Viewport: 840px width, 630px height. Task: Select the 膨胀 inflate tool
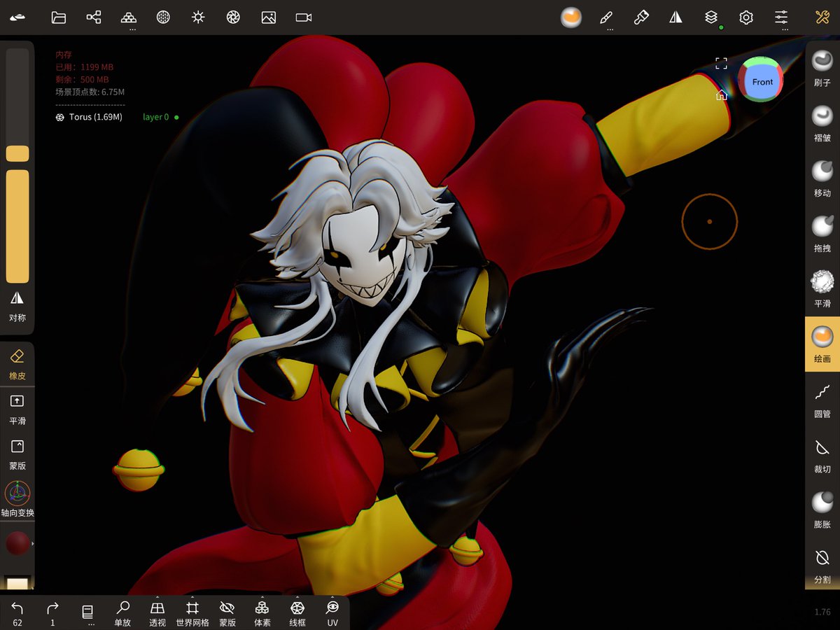point(822,510)
